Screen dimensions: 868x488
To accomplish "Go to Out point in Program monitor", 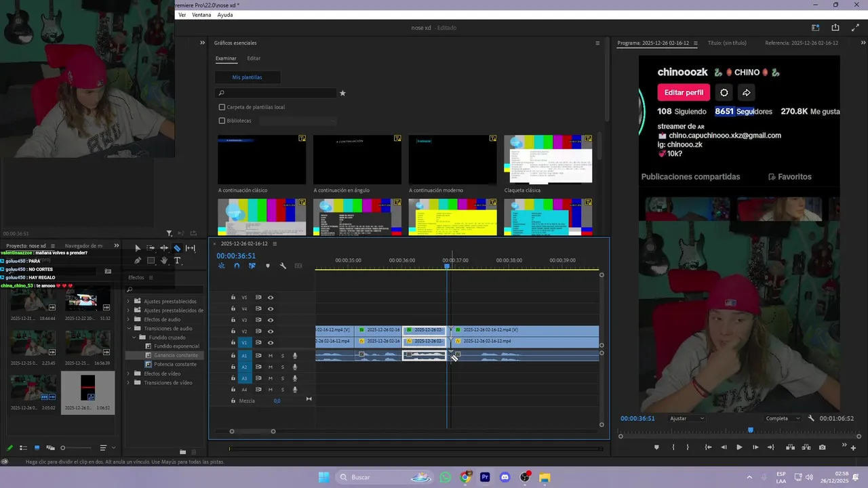I will point(770,447).
